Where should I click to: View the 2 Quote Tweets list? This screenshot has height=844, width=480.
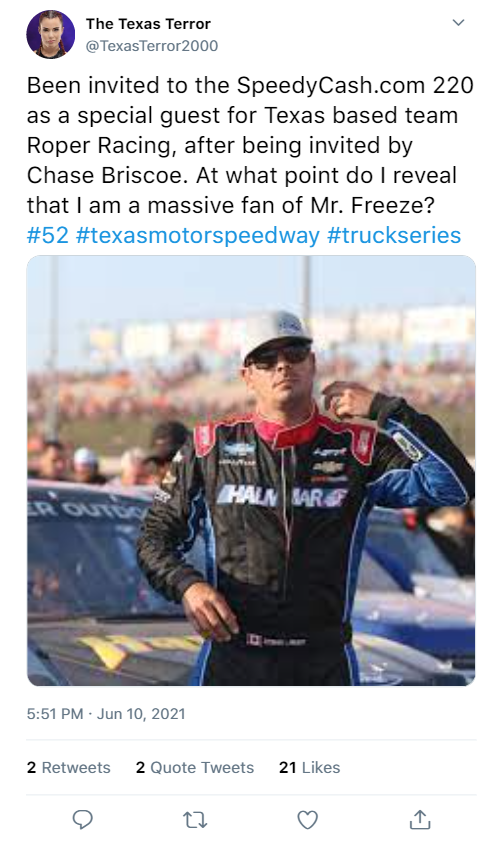195,767
